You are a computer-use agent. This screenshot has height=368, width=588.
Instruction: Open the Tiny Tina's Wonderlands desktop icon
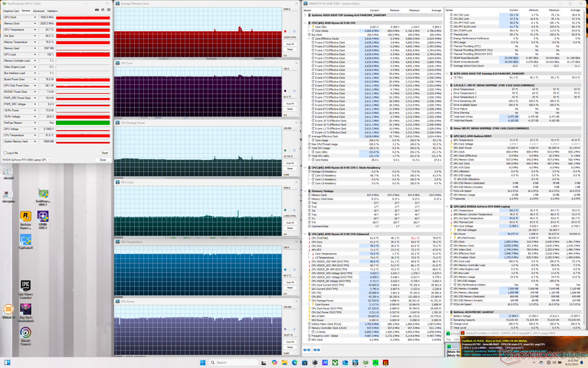[x=26, y=313]
